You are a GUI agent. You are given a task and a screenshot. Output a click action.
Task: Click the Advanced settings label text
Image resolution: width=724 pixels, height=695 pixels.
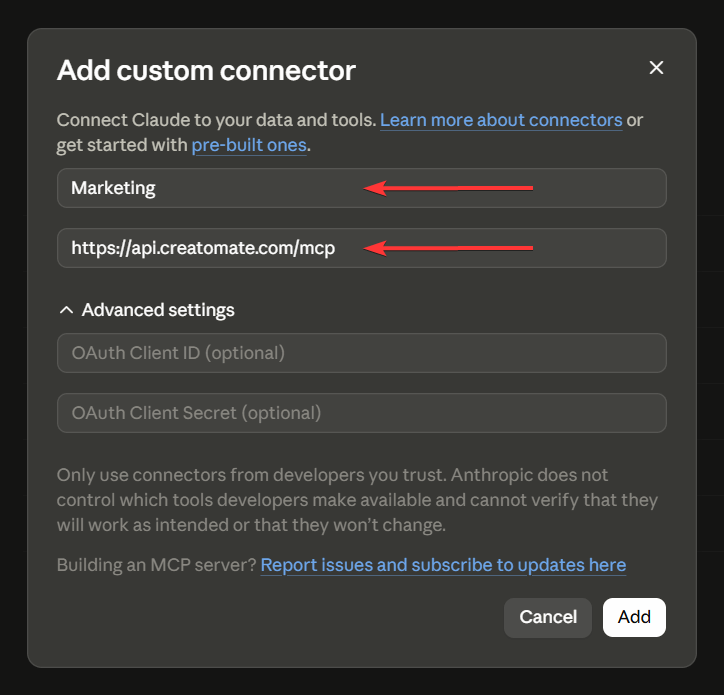tap(158, 310)
